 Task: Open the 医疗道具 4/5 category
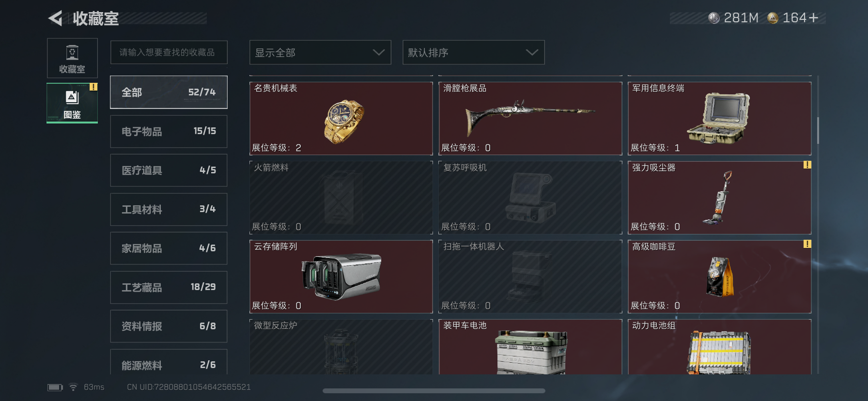tap(169, 170)
